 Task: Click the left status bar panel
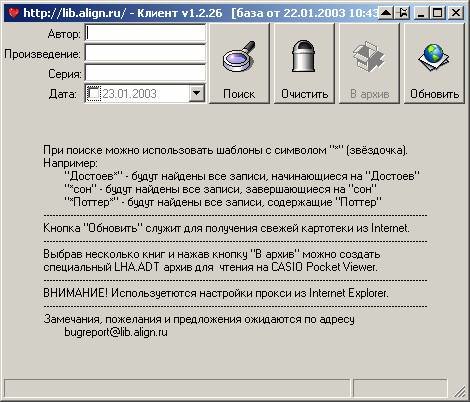point(177,388)
